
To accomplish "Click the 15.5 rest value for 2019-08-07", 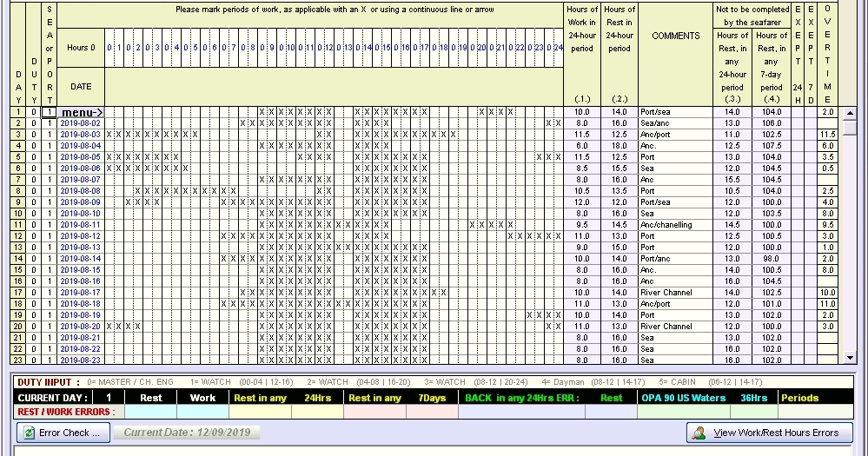I will coord(732,180).
